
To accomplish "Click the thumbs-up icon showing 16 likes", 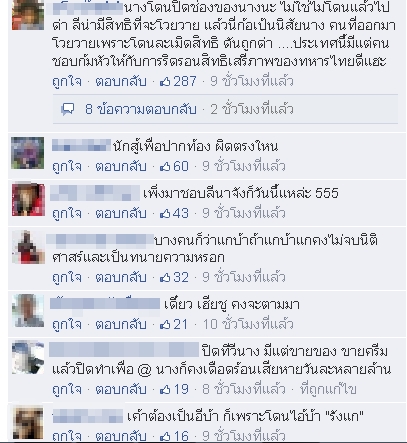I will (x=165, y=436).
